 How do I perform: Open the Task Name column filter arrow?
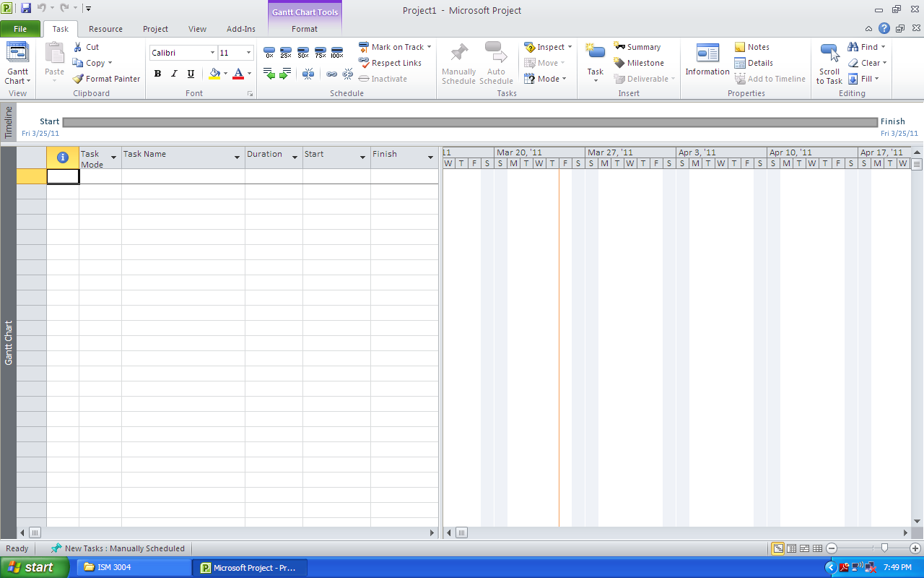coord(237,158)
